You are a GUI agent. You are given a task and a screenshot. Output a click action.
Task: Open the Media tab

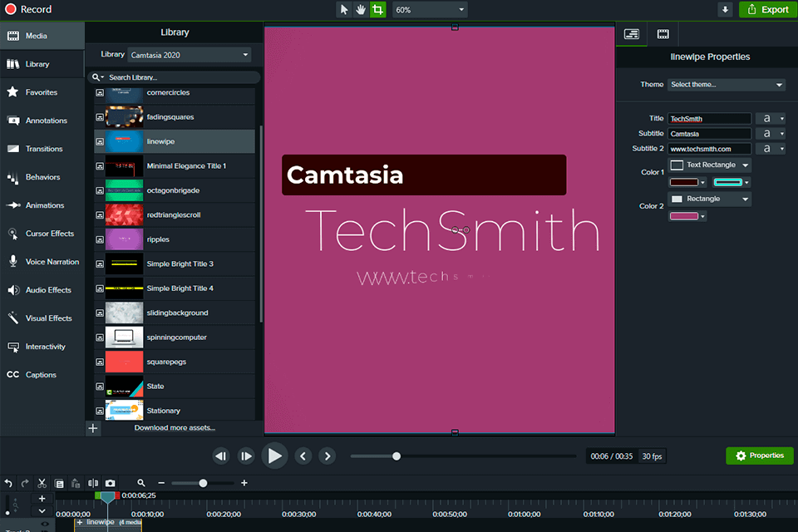click(x=42, y=36)
